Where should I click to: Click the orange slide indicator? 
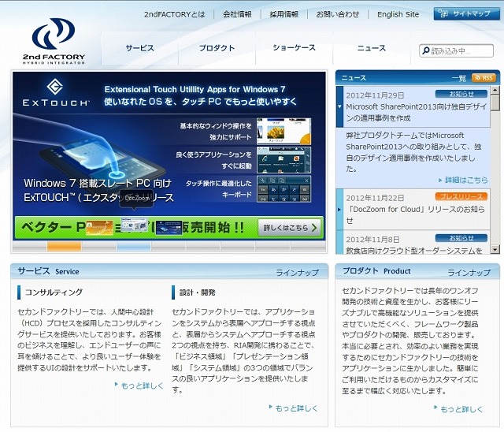[64, 247]
